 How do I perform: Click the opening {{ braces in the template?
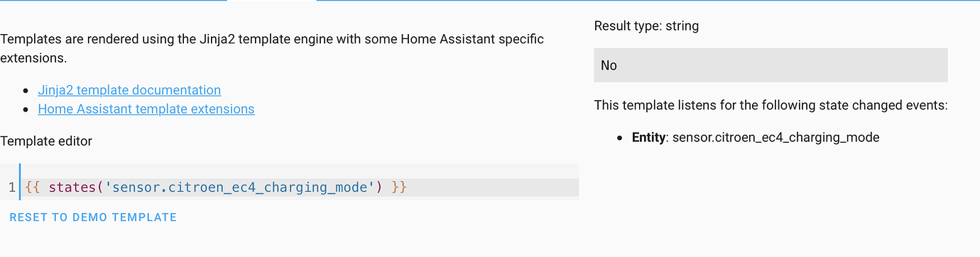(32, 187)
